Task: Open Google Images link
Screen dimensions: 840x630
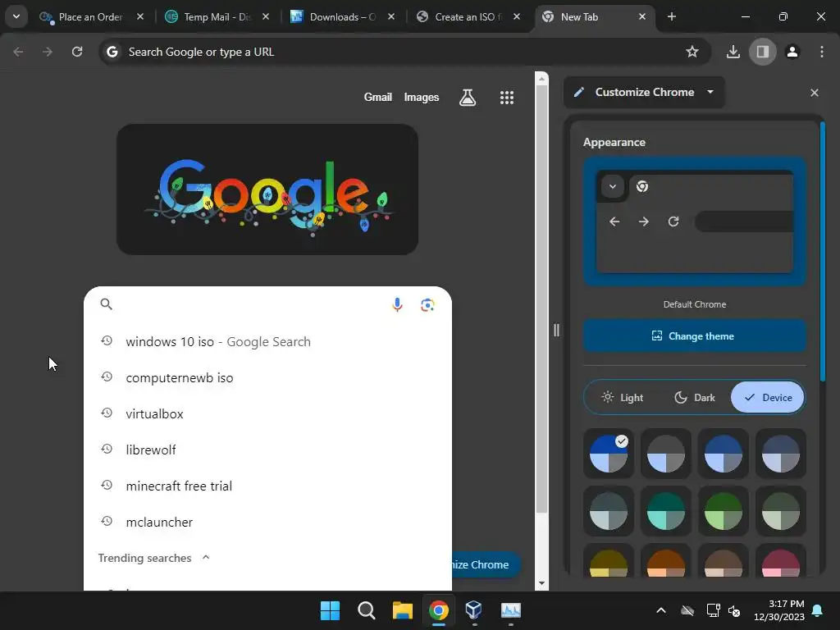Action: [x=421, y=98]
